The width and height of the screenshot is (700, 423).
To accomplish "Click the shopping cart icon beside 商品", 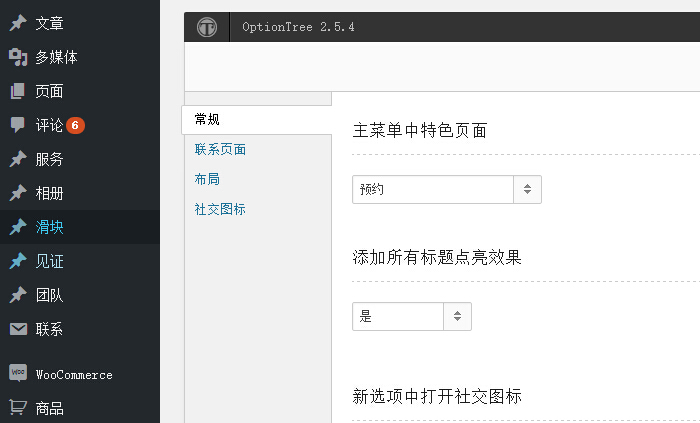I will [18, 407].
